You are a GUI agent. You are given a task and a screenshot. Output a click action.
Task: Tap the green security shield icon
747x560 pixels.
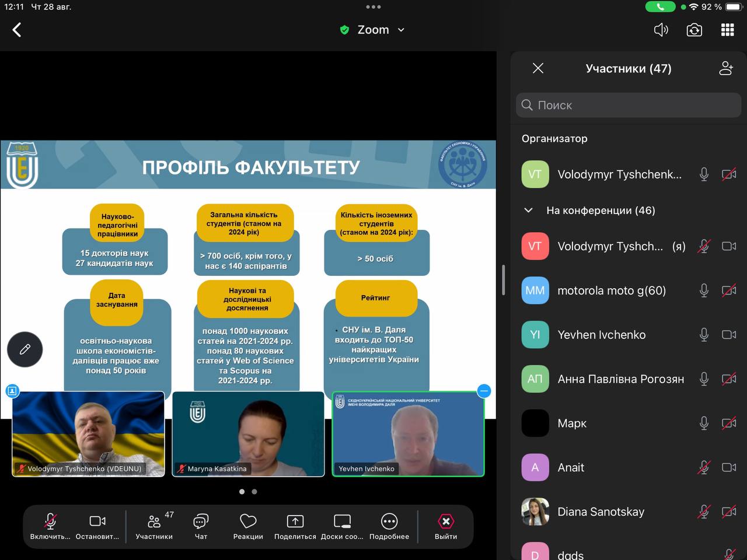point(344,30)
